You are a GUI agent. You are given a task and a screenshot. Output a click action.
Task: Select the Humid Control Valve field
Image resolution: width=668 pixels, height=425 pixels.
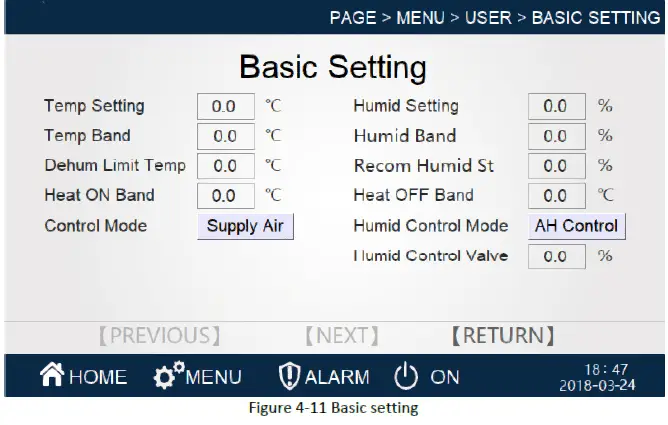[556, 256]
